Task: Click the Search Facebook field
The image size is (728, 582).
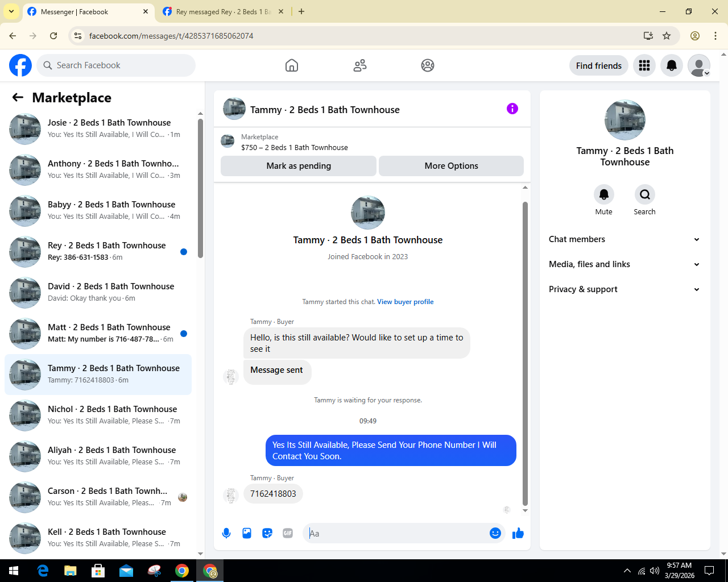Action: coord(116,65)
